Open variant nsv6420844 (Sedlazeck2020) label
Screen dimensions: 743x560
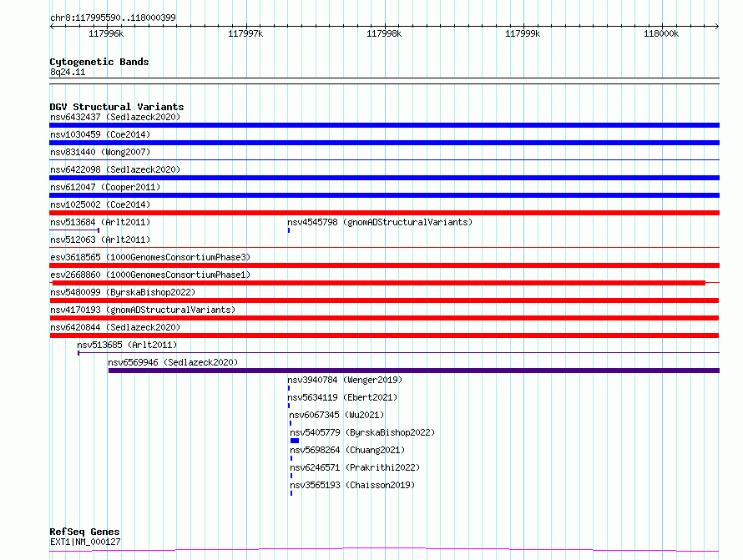[x=115, y=327]
